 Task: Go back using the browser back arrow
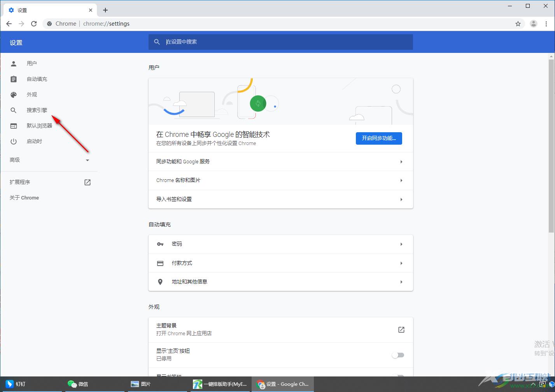point(9,24)
